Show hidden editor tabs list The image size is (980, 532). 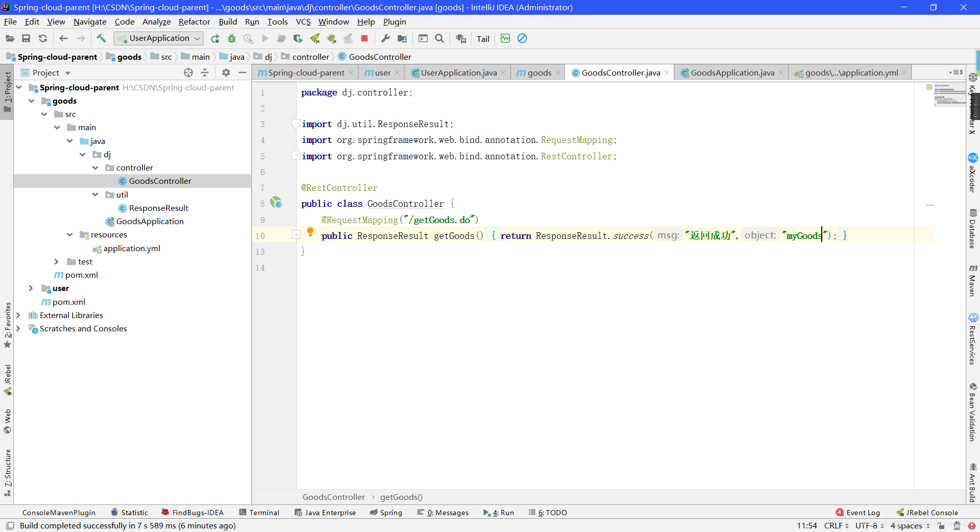click(955, 72)
